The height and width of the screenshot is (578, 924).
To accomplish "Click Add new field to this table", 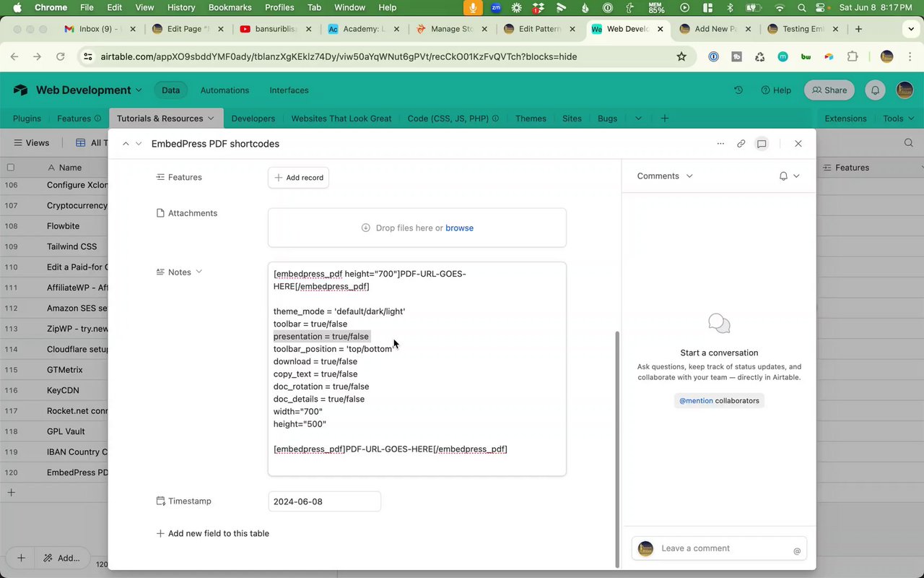I will tap(212, 533).
